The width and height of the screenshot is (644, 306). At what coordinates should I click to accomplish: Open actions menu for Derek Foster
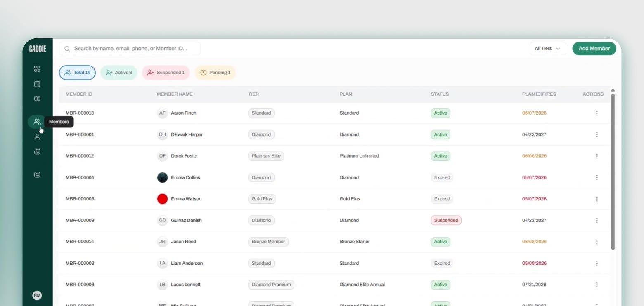click(x=597, y=156)
